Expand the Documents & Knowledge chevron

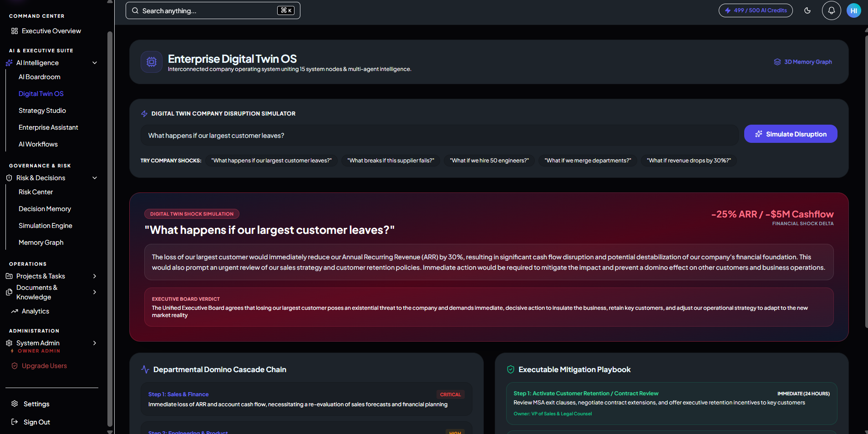[95, 292]
